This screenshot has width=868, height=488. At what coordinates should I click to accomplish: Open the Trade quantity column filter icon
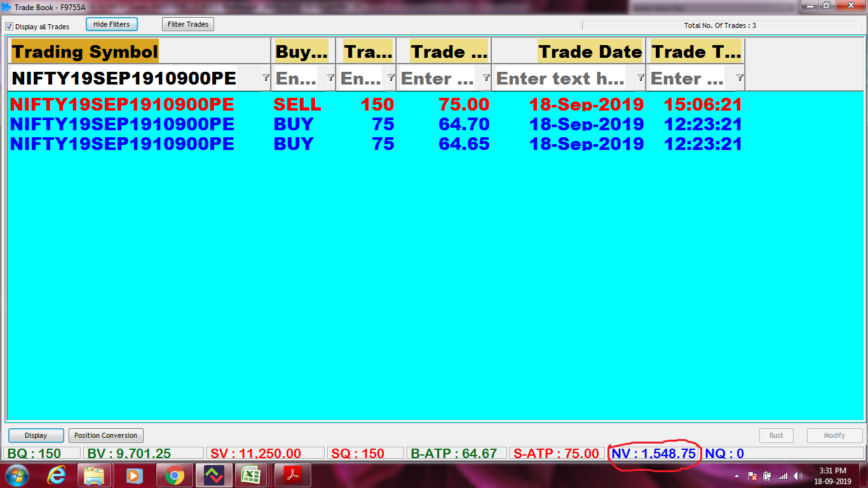(x=391, y=78)
